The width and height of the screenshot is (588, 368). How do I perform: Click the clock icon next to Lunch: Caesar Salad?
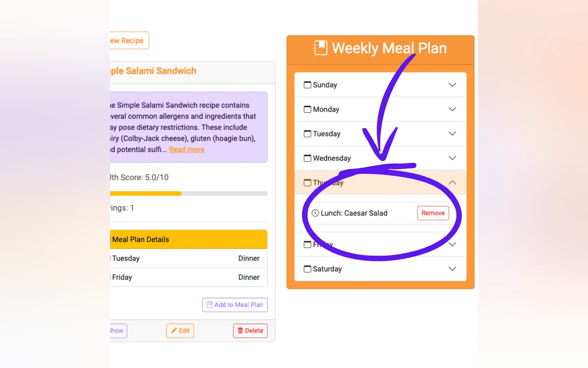tap(315, 213)
